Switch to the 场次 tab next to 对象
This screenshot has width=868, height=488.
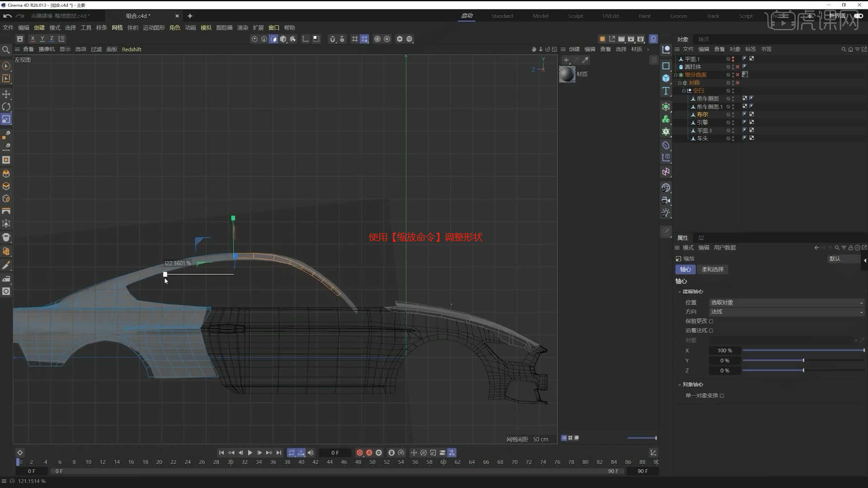click(x=703, y=39)
